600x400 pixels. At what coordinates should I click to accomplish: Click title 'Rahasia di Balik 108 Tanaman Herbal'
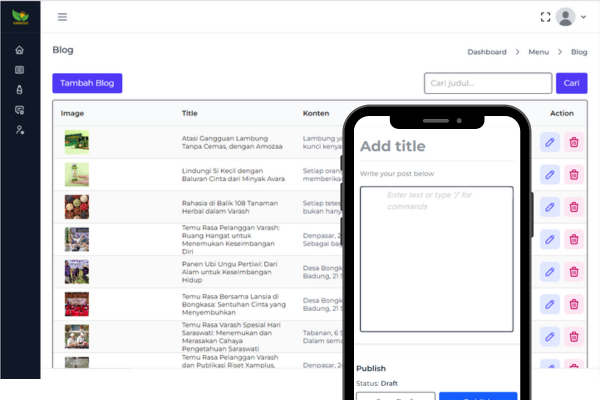pyautogui.click(x=230, y=207)
